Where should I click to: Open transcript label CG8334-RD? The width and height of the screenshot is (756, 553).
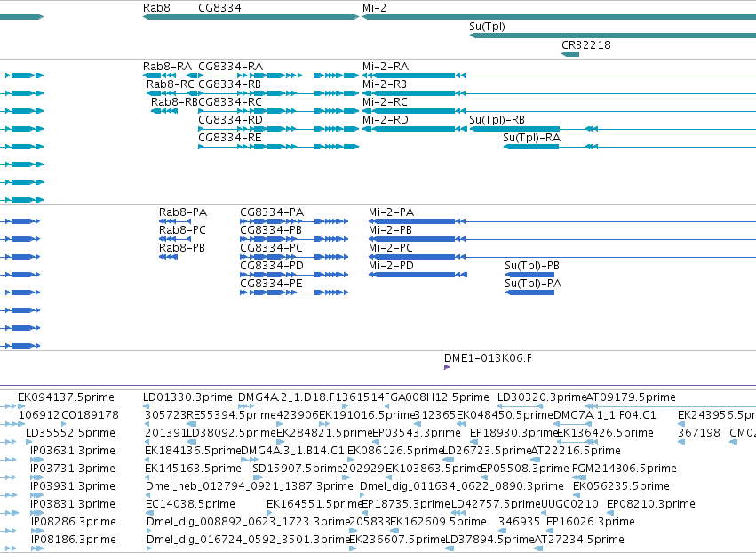[x=230, y=120]
